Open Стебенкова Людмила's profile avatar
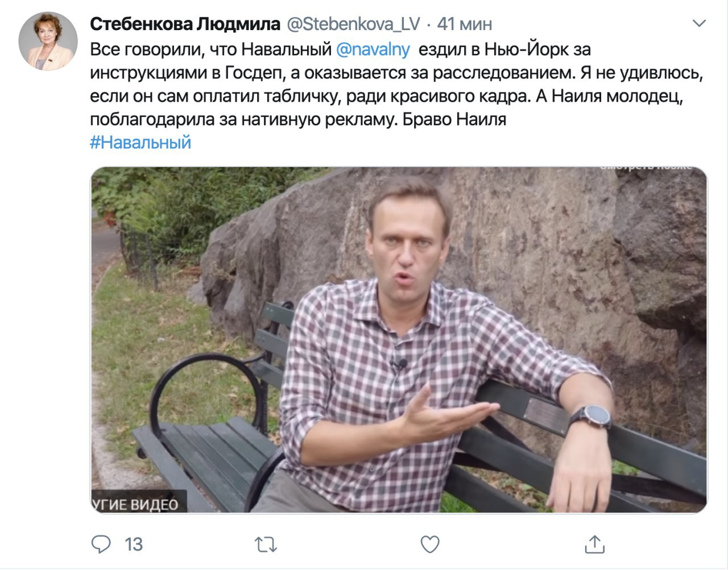This screenshot has width=728, height=570. point(48,41)
